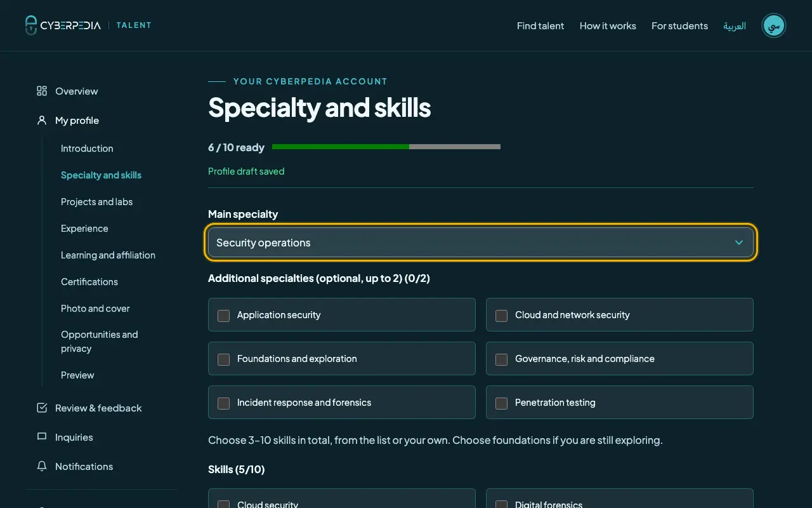This screenshot has width=812, height=508.
Task: Open Projects and labs section
Action: [x=97, y=202]
